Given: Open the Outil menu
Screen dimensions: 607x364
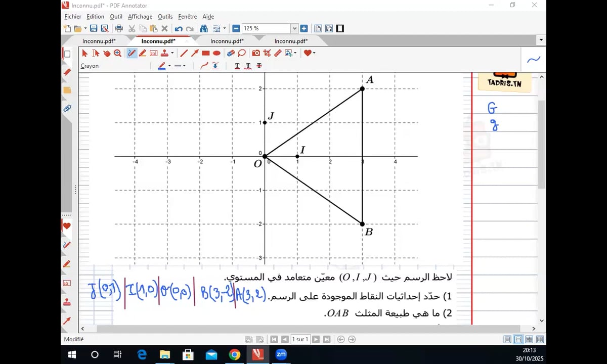Looking at the screenshot, I should pyautogui.click(x=116, y=17).
